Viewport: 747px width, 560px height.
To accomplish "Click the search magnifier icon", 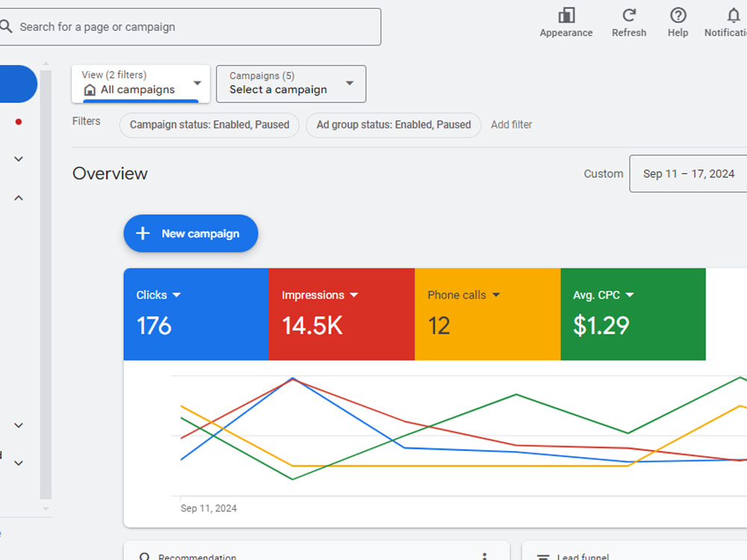I will pos(6,26).
